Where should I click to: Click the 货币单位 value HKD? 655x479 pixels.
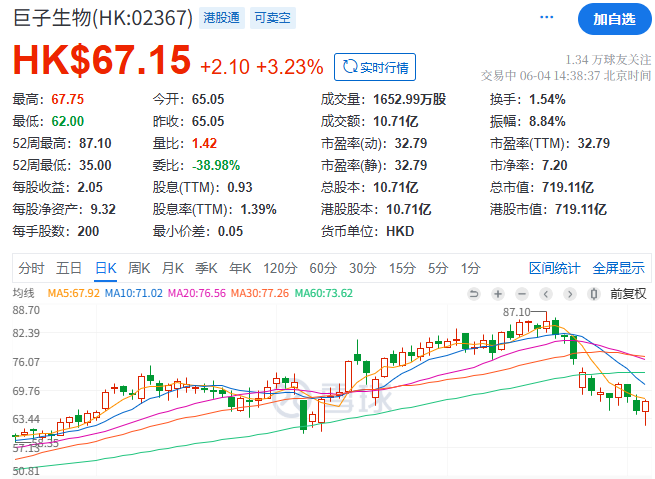(x=400, y=231)
